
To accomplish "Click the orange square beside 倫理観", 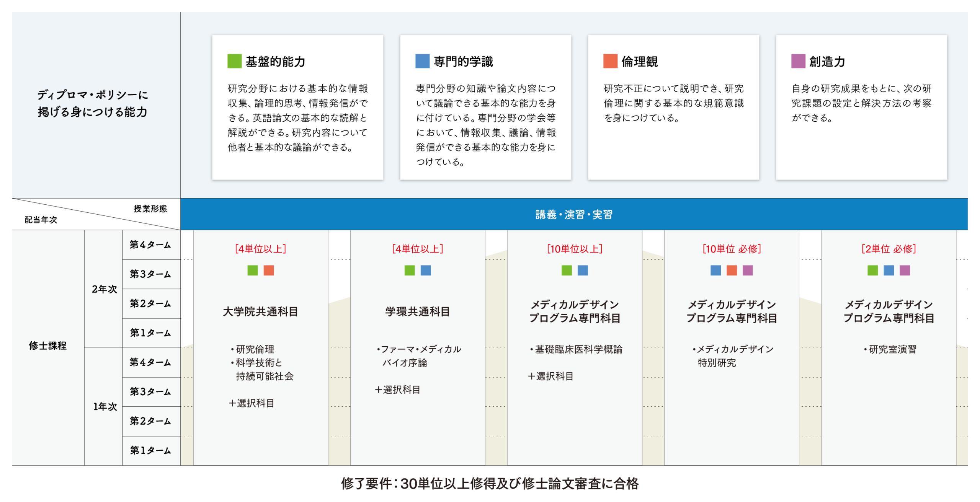I will coord(610,61).
